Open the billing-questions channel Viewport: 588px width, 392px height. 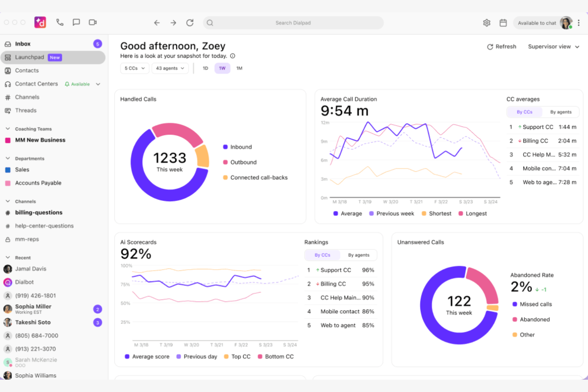39,213
